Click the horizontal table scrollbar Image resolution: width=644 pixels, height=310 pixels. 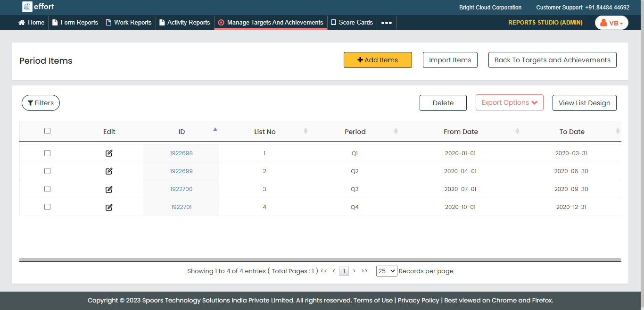point(320,260)
